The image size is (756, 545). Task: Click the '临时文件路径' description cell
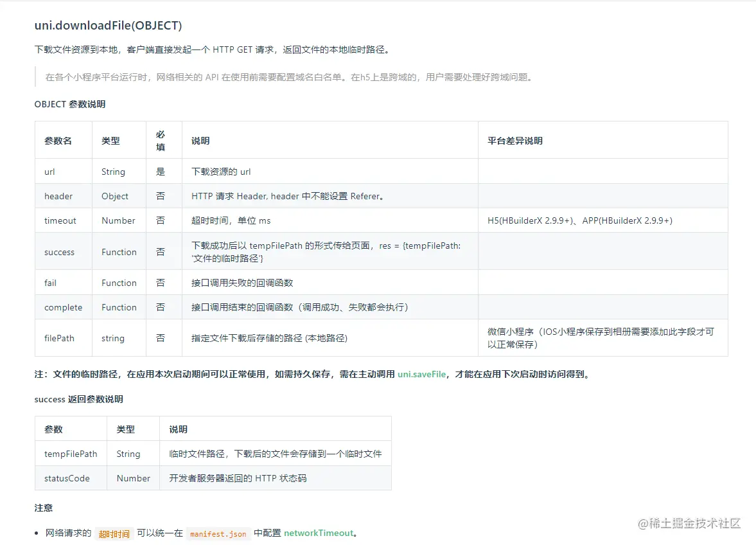pos(276,454)
